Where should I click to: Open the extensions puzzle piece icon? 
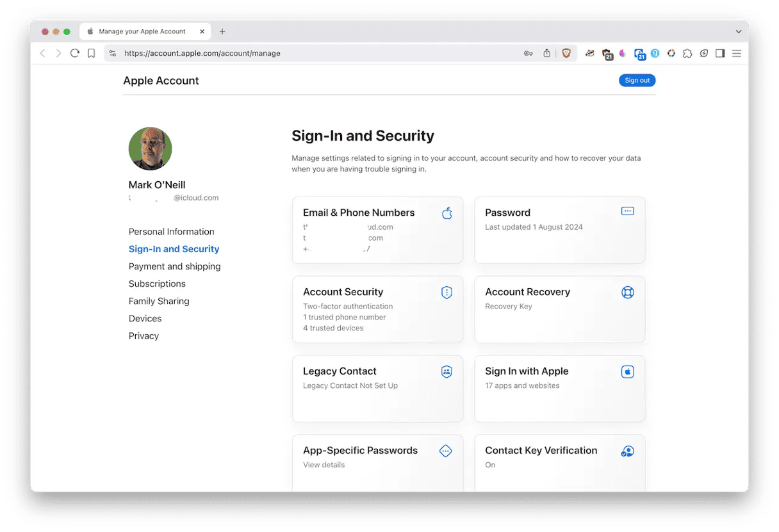[687, 53]
